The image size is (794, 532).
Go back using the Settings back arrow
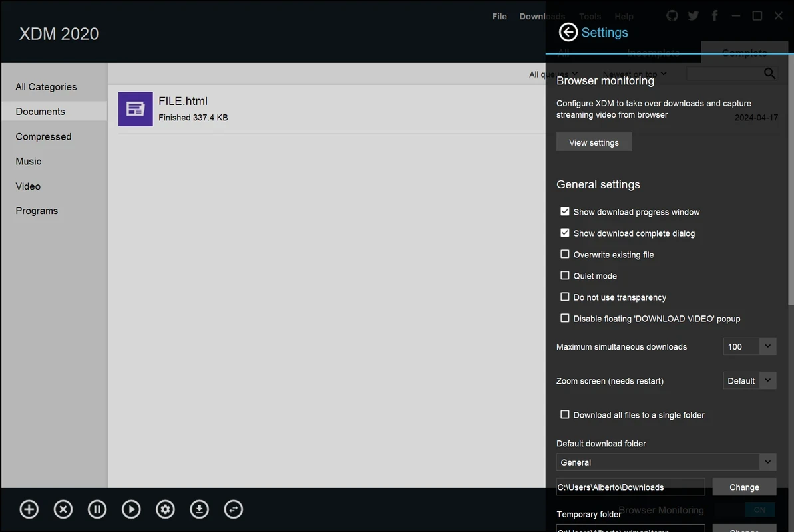coord(568,32)
